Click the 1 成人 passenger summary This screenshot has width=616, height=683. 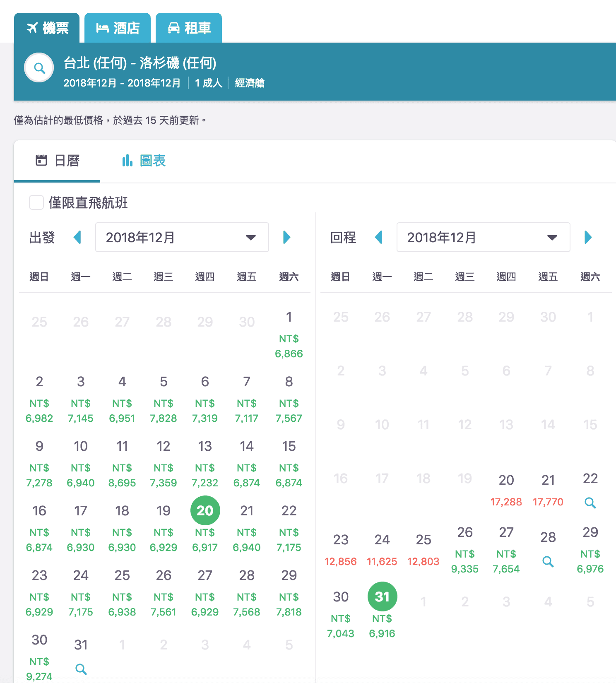[209, 83]
